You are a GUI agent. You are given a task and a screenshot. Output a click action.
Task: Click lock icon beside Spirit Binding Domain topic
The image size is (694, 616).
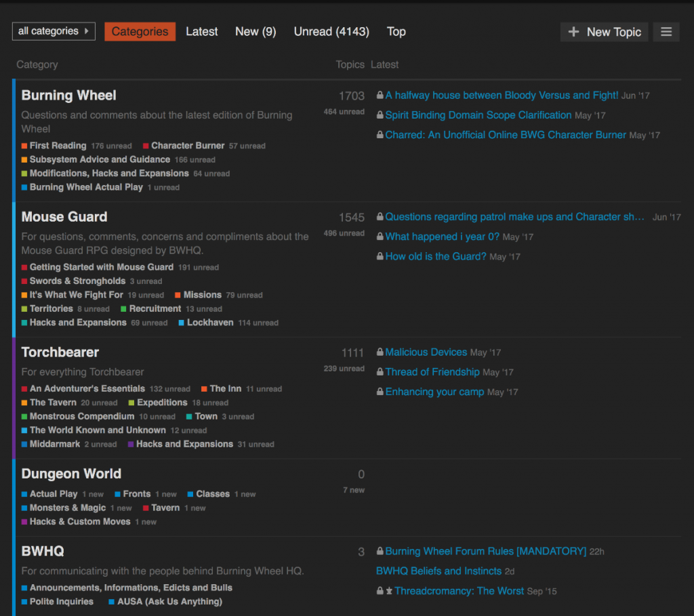(x=380, y=115)
